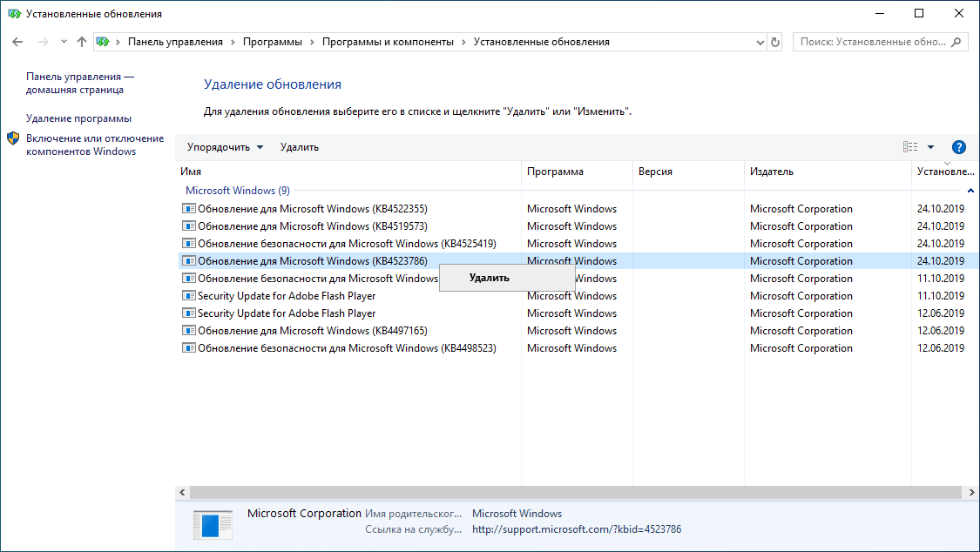Sort by the Установлено column header
This screenshot has height=552, width=980.
(945, 172)
